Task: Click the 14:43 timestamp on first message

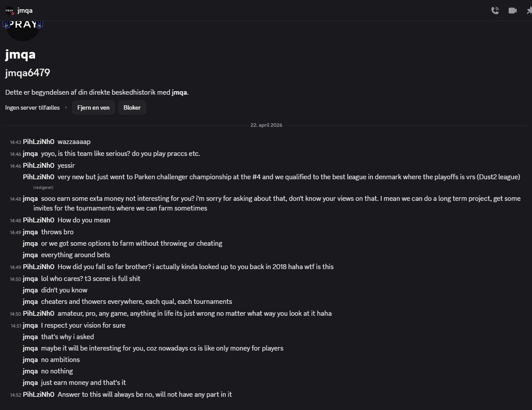Action: coord(15,142)
